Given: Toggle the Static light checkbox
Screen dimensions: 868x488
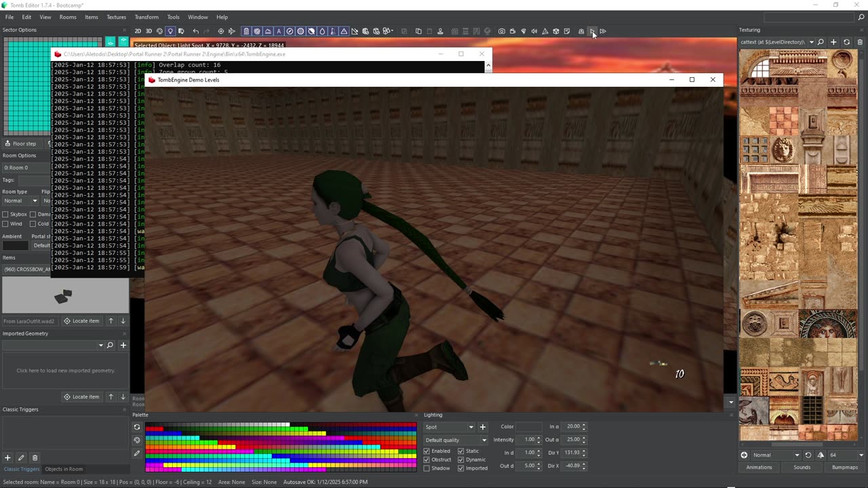Looking at the screenshot, I should coord(461,451).
